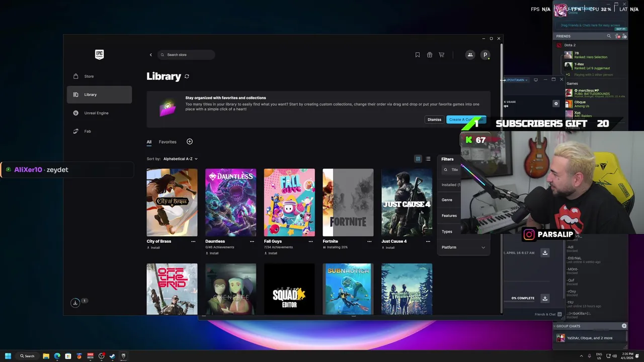This screenshot has height=362, width=644.
Task: Open Fall Guys game thumbnail
Action: [289, 203]
